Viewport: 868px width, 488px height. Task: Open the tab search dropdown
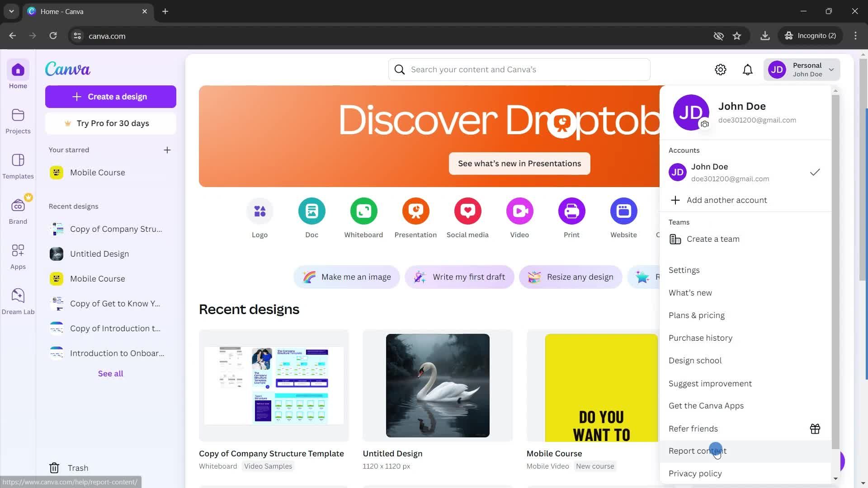[11, 11]
